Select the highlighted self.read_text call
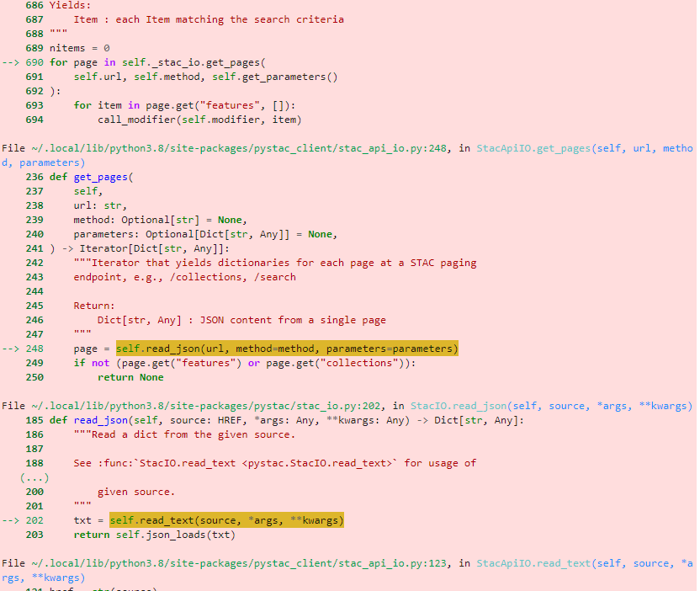Screen dimensions: 700x591 [x=229, y=519]
